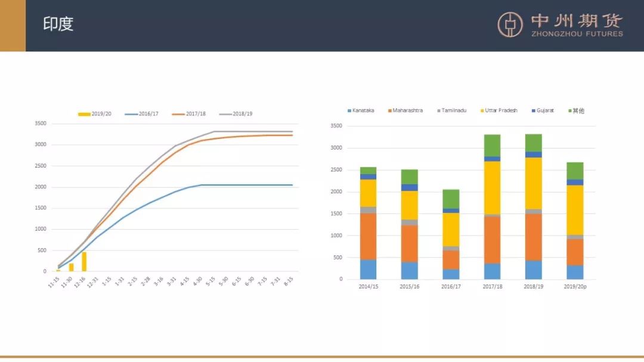Click the 2017/18 legend entry

click(189, 114)
